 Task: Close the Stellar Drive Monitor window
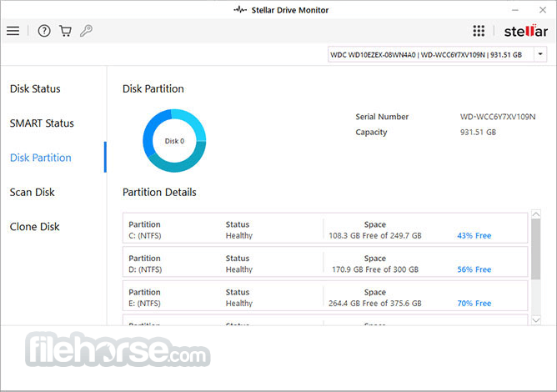pos(543,10)
